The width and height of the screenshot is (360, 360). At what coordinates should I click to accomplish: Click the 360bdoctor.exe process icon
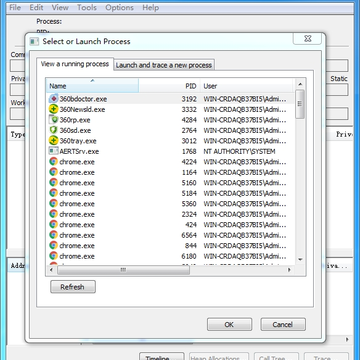(x=53, y=99)
